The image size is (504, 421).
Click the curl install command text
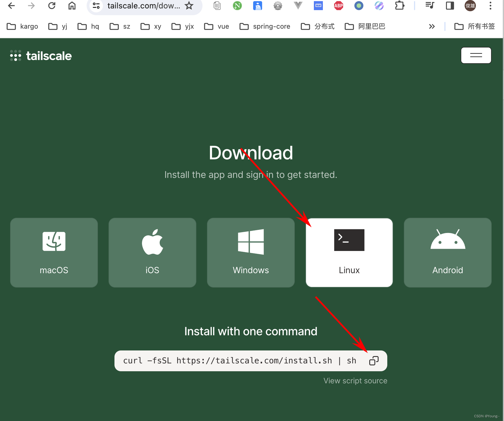pos(240,361)
